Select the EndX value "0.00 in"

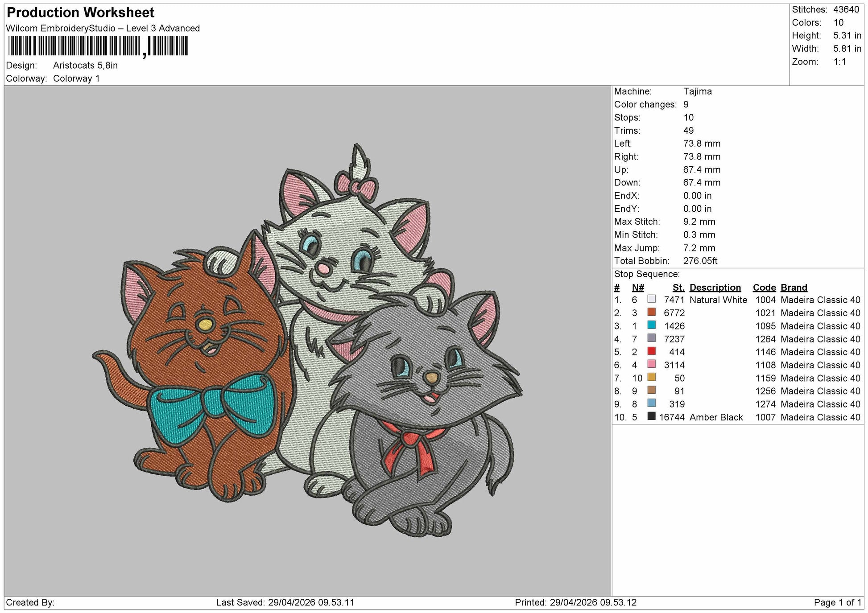(698, 196)
